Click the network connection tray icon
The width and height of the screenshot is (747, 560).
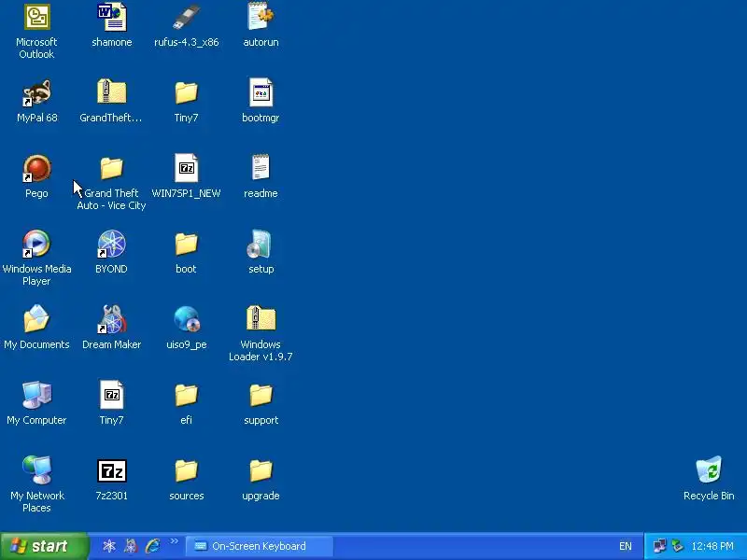(x=660, y=546)
